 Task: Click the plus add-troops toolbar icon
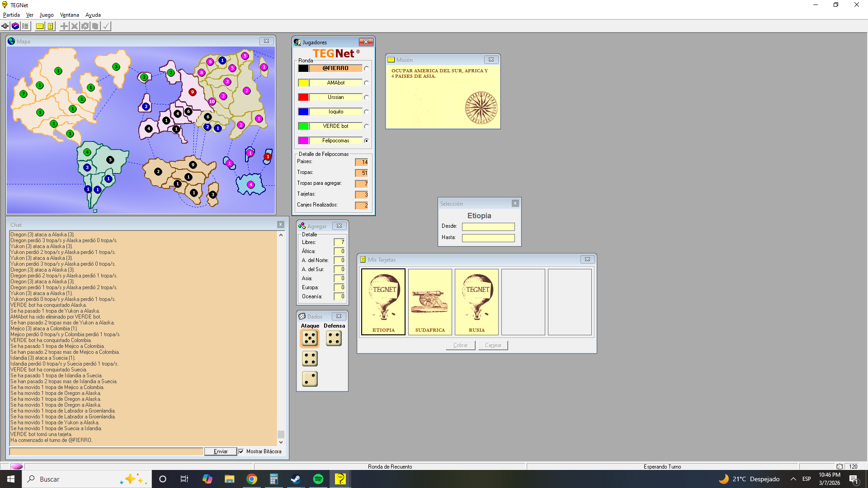pyautogui.click(x=64, y=26)
